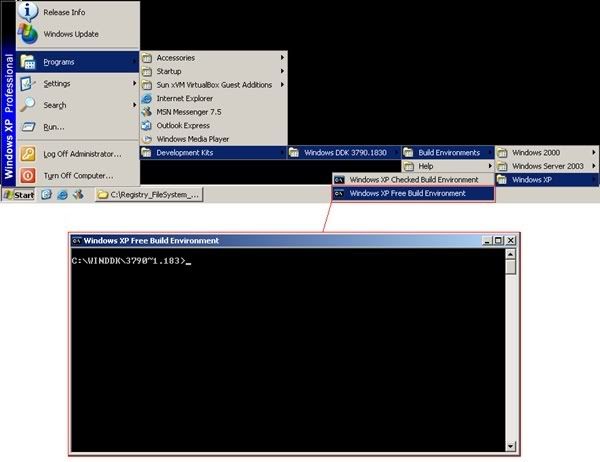Click the Programs folder icon
600x462 pixels.
(x=28, y=62)
